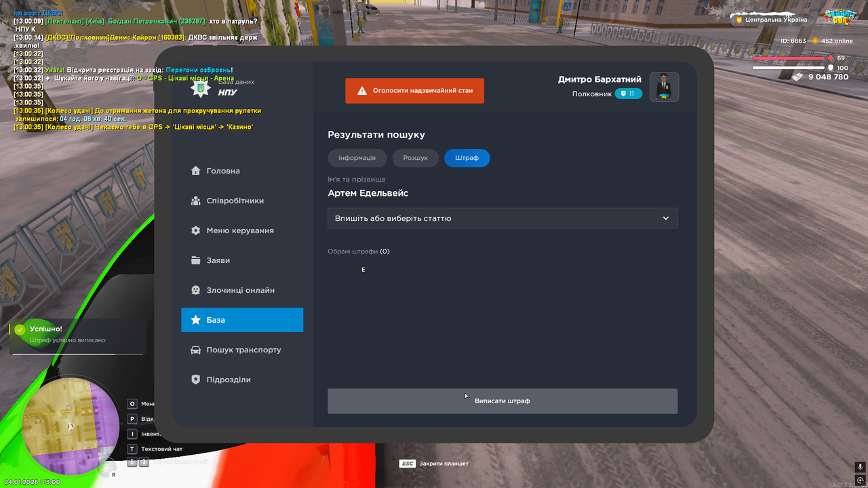Click the people icon beside Співробітники
Screen dimensions: 868x488
tap(195, 201)
